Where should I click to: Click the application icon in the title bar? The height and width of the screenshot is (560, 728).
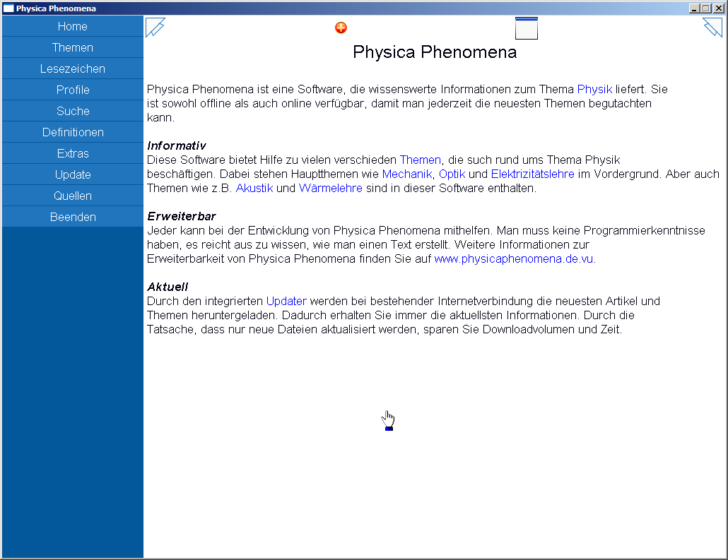[8, 8]
